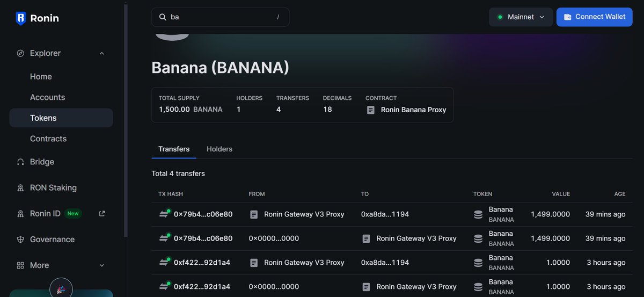Click the wallet icon in Connect Wallet
The image size is (644, 297).
click(567, 17)
